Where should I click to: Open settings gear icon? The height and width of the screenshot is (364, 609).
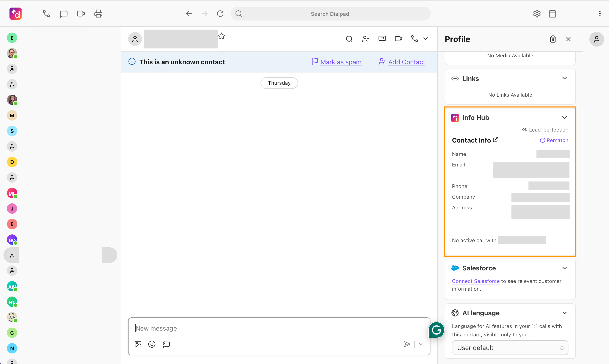(x=537, y=14)
